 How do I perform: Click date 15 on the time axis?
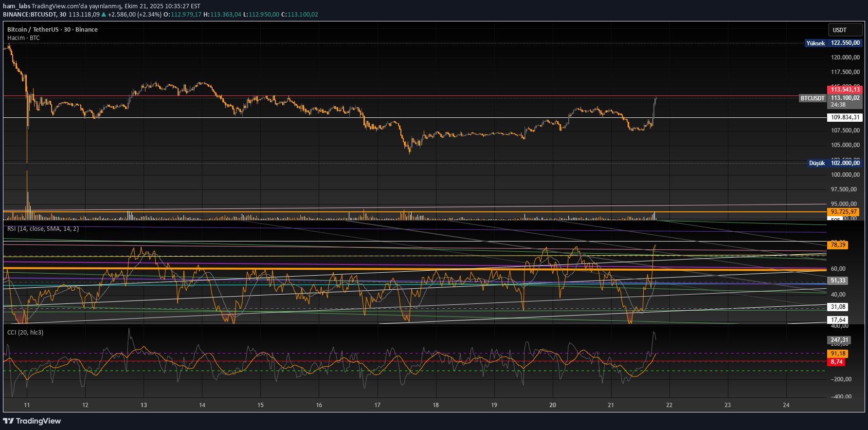click(x=260, y=405)
